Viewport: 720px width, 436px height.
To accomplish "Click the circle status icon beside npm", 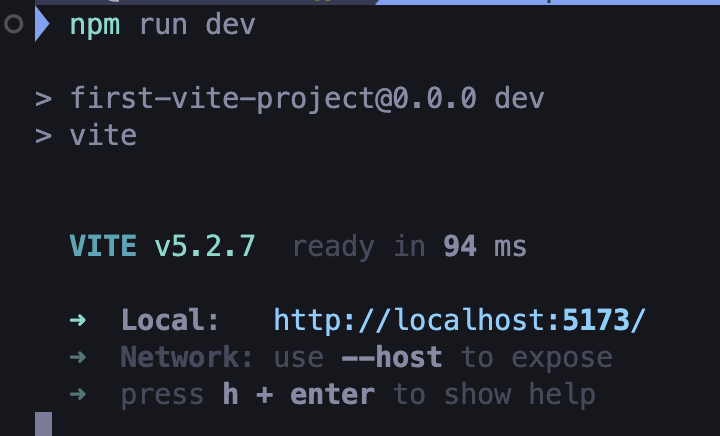I will pos(14,24).
